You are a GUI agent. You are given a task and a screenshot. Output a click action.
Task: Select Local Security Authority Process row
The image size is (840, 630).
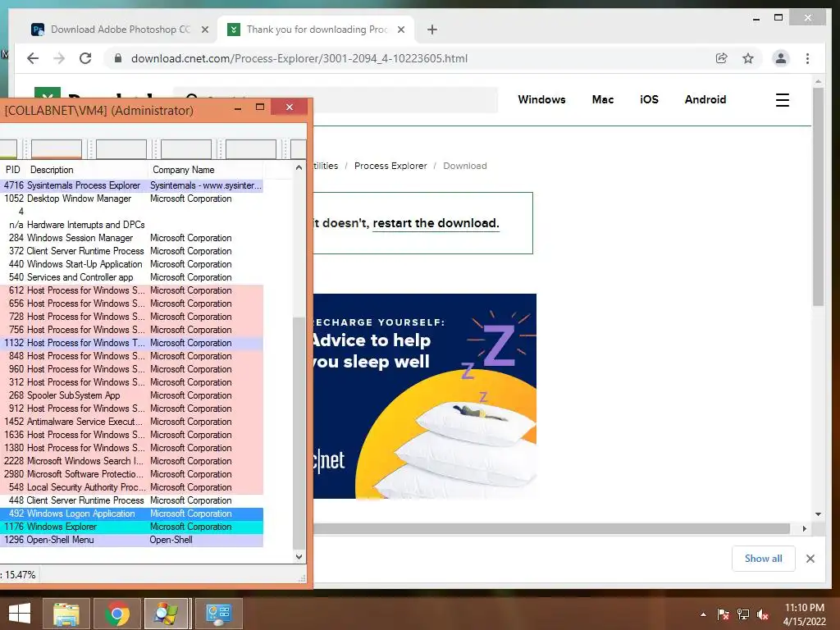(x=132, y=487)
